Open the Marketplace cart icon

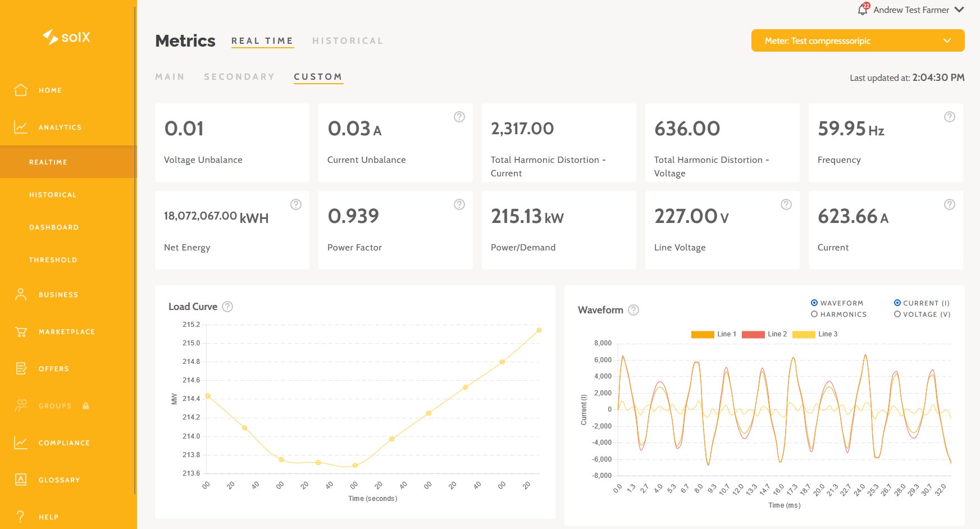point(21,332)
